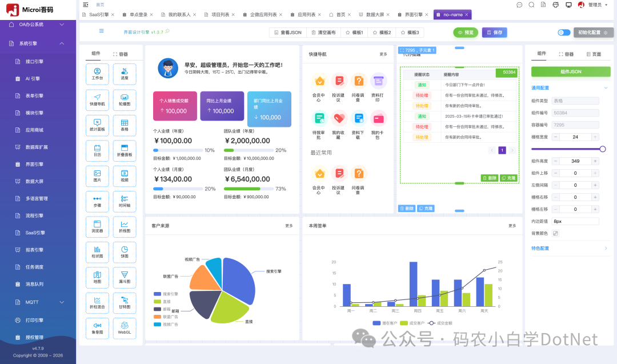Select the WebGL component icon
617x364 pixels.
(x=125, y=328)
